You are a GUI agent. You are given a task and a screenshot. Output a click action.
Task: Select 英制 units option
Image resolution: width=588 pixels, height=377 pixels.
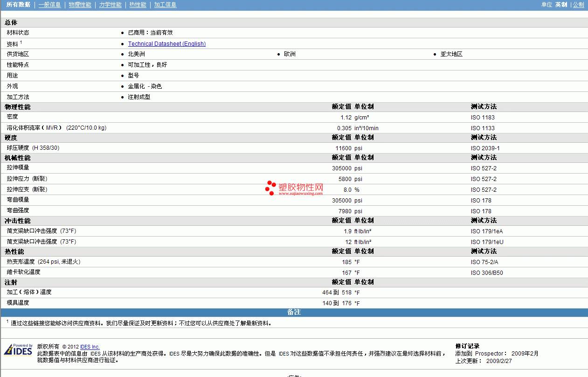point(561,5)
